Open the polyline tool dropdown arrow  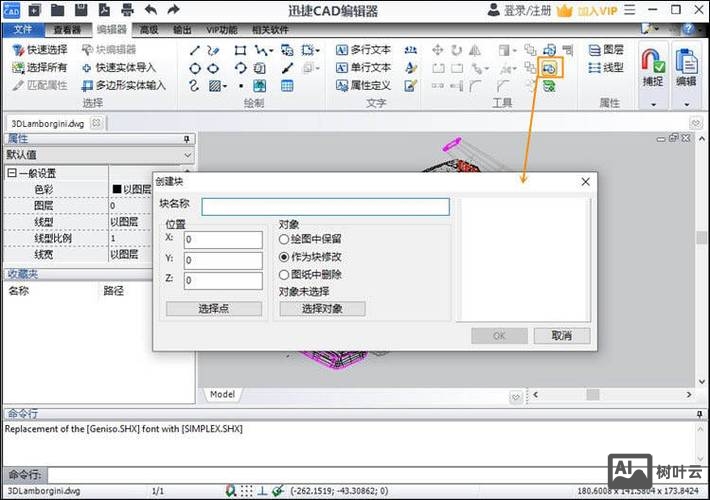(271, 51)
